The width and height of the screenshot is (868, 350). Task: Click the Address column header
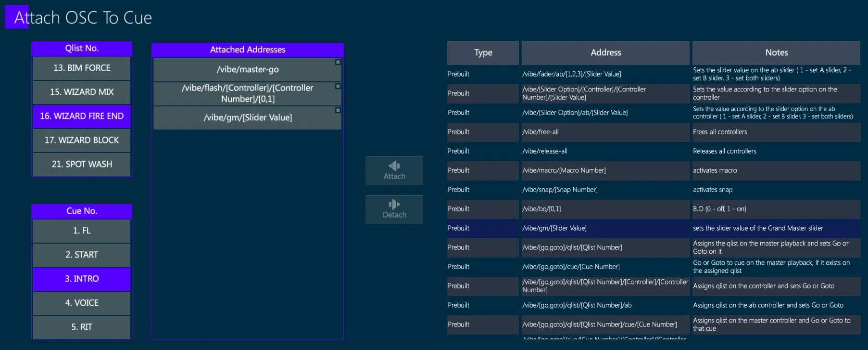click(605, 53)
